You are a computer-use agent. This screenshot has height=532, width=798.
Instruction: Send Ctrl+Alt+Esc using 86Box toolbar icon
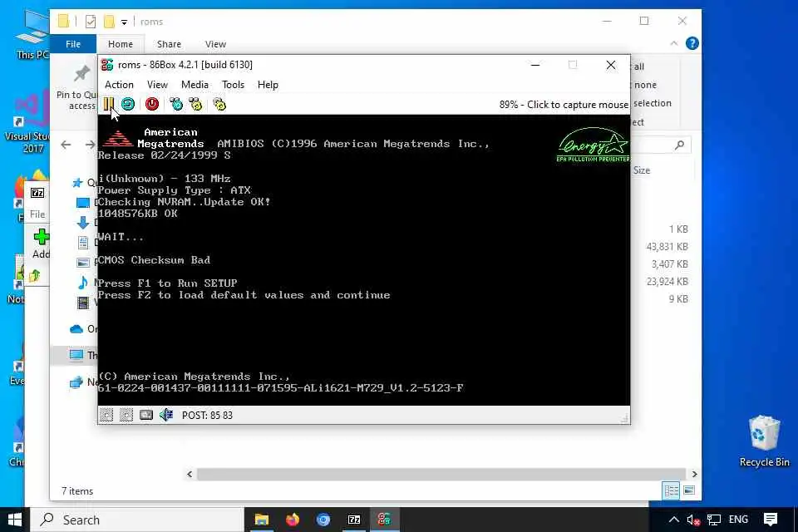pyautogui.click(x=195, y=104)
